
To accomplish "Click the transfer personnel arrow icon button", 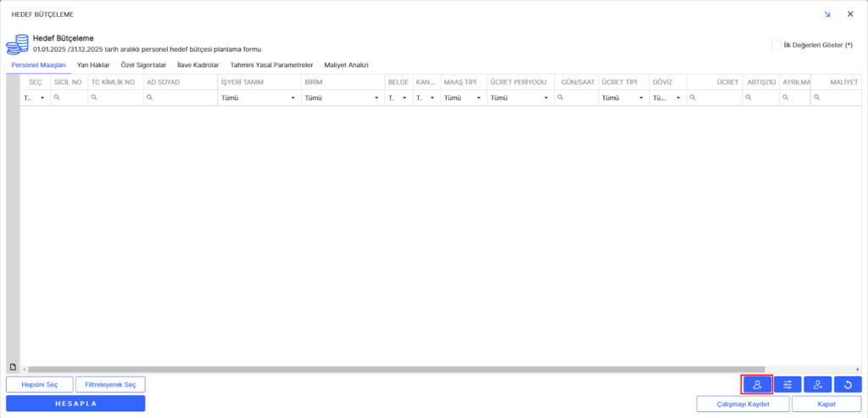I will [x=817, y=385].
